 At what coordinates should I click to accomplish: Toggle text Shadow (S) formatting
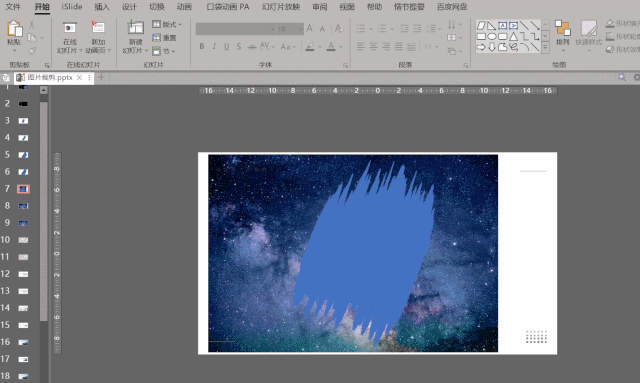(239, 47)
